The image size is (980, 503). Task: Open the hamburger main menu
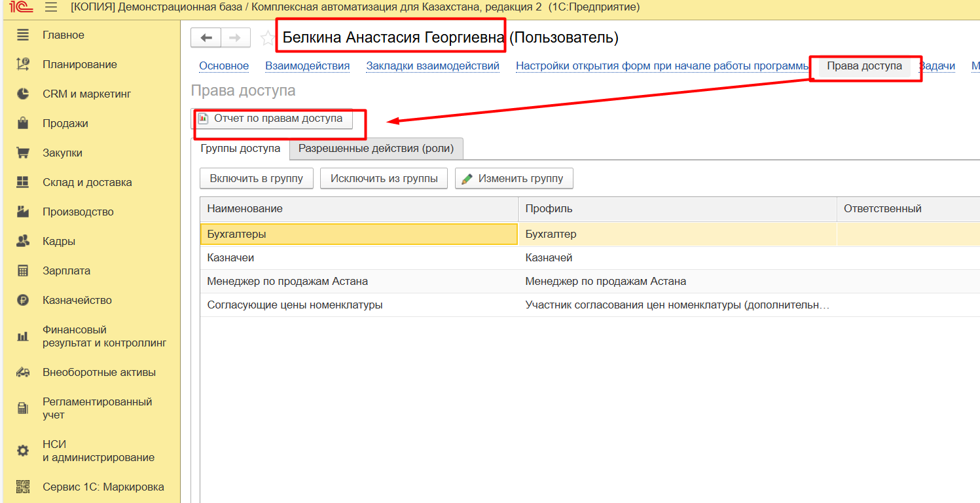pyautogui.click(x=50, y=7)
